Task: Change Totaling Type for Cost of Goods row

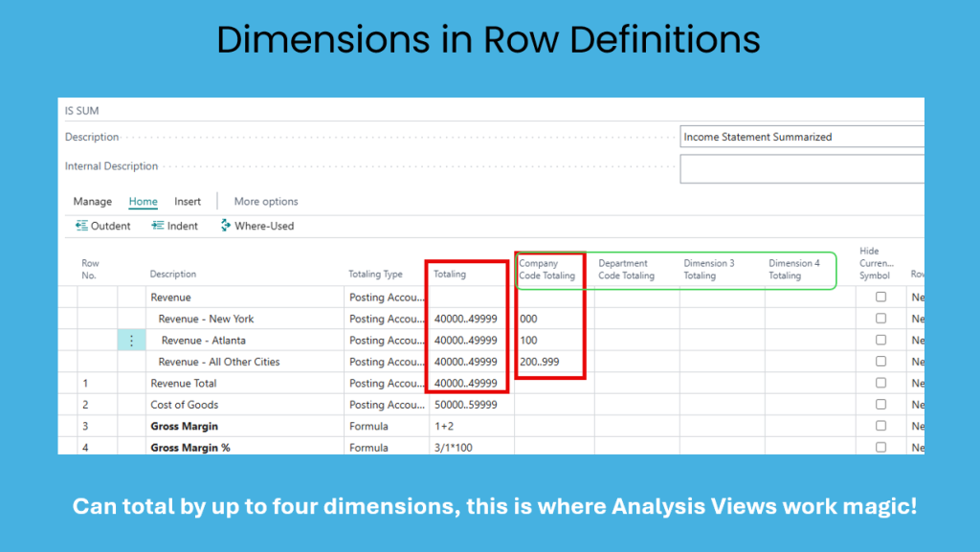Action: click(386, 405)
